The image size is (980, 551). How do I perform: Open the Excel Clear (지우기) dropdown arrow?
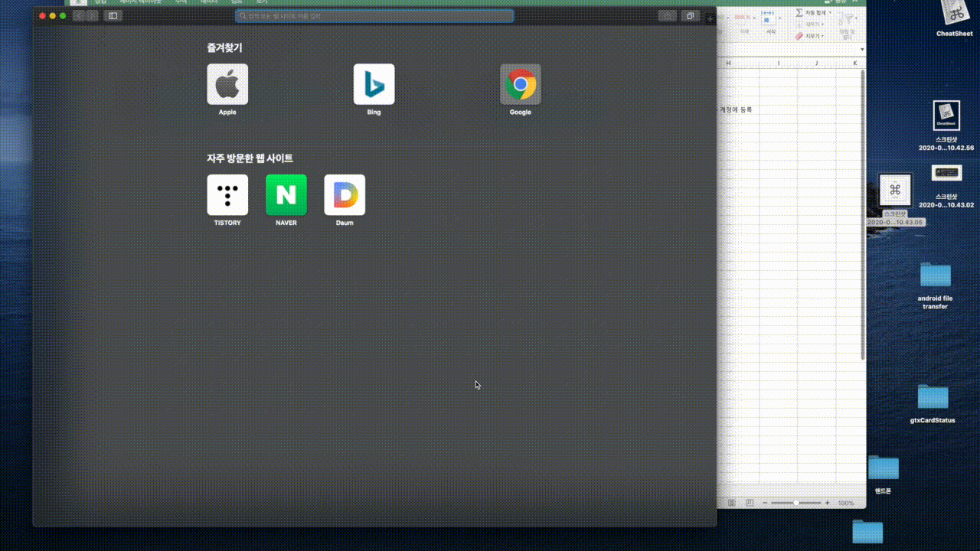pos(822,36)
